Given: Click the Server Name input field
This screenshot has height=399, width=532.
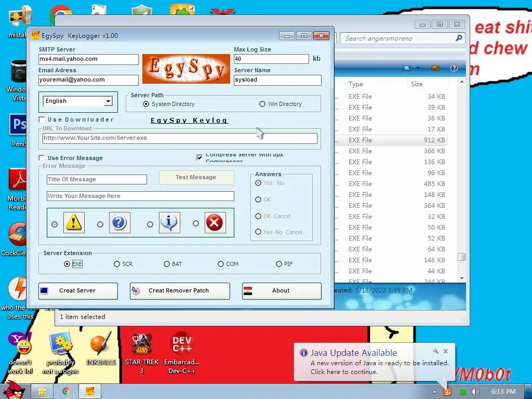Looking at the screenshot, I should [277, 79].
